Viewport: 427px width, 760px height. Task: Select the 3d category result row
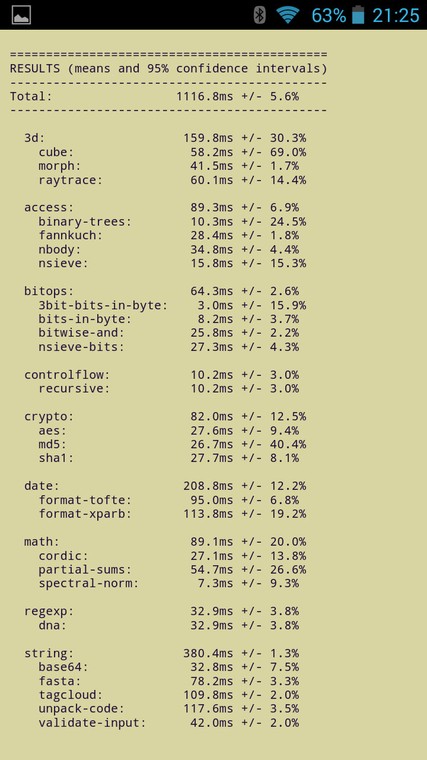point(165,138)
